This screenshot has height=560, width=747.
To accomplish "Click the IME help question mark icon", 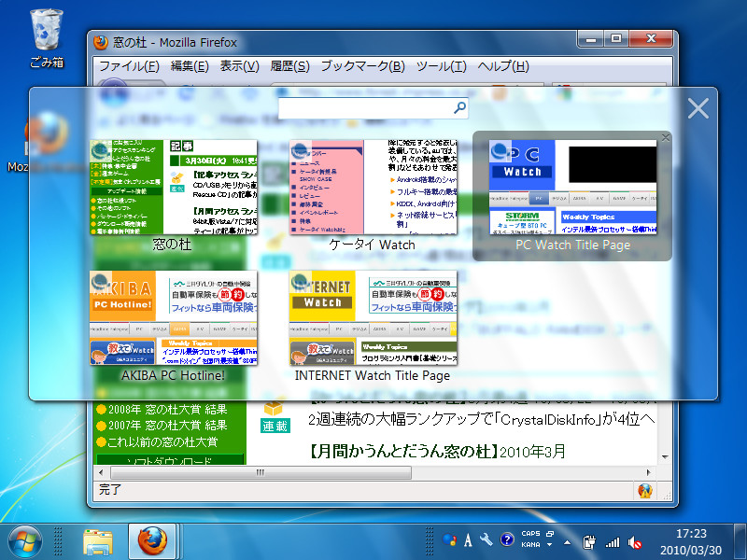I will click(x=506, y=539).
